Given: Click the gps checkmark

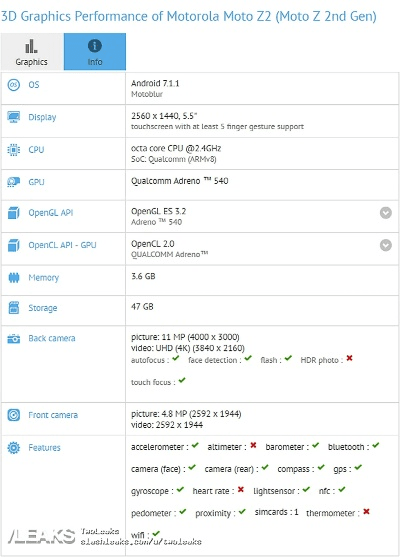Looking at the screenshot, I should point(358,467).
